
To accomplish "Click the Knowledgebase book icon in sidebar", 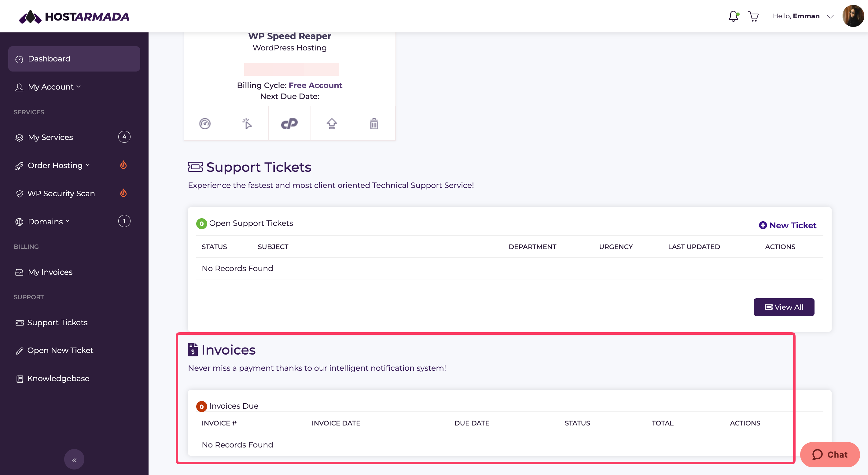I will tap(20, 379).
